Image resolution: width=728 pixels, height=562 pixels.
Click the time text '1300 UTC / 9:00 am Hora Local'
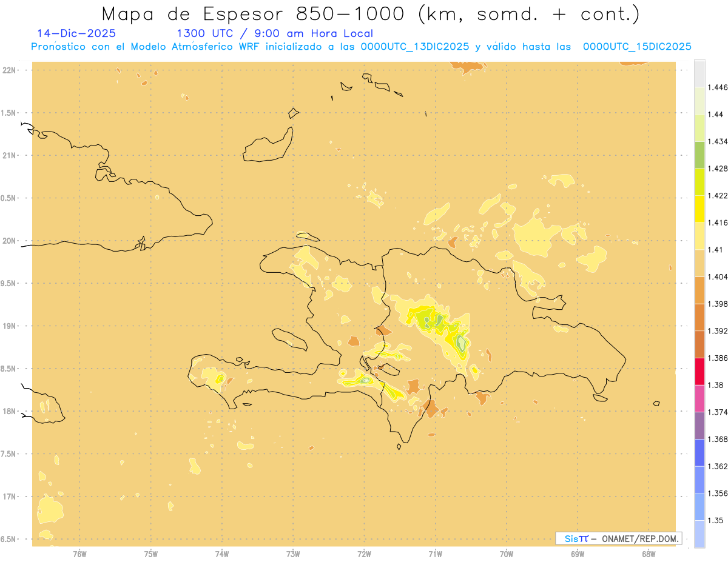coord(275,33)
